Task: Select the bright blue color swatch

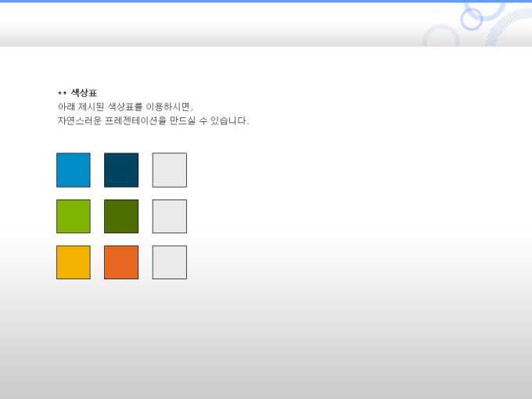Action: point(74,170)
